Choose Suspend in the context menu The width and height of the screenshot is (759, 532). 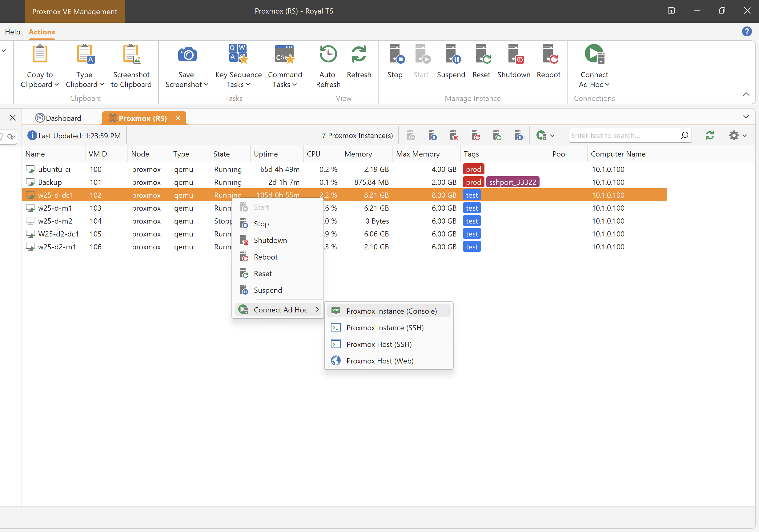point(278,290)
